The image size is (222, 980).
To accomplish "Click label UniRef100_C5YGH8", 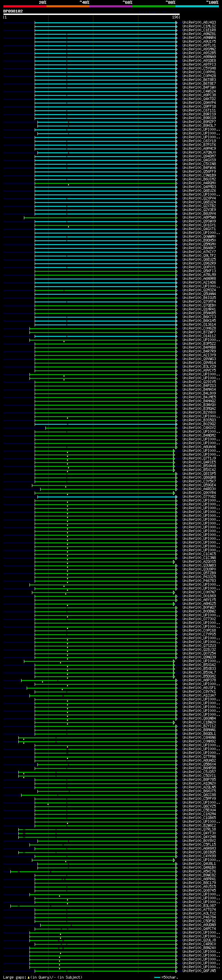I will 199,68.
